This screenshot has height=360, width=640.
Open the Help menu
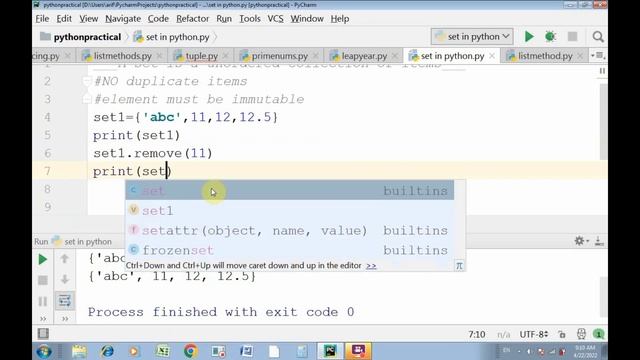click(340, 19)
